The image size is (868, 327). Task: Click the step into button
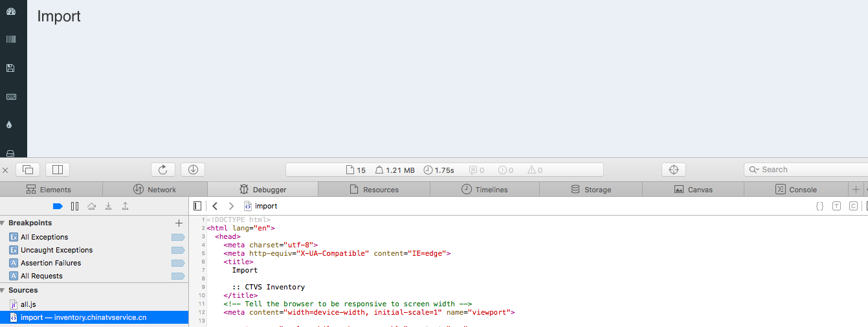109,206
